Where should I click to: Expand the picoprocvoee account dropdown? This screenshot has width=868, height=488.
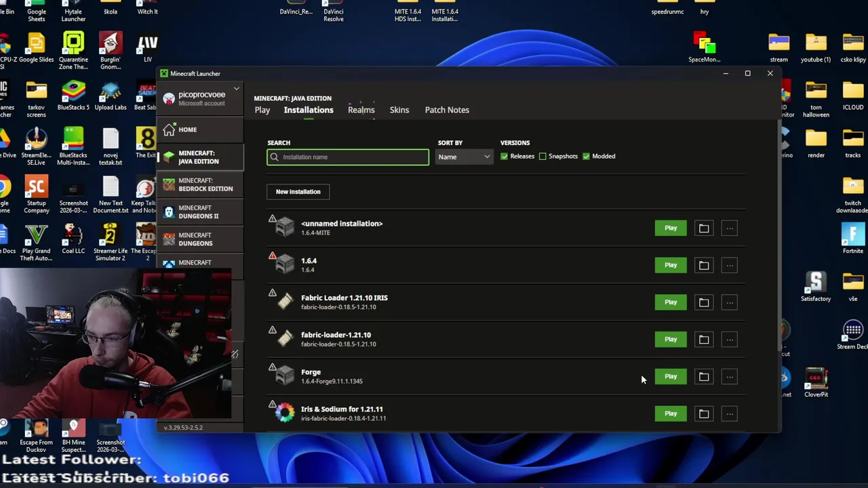click(x=236, y=89)
